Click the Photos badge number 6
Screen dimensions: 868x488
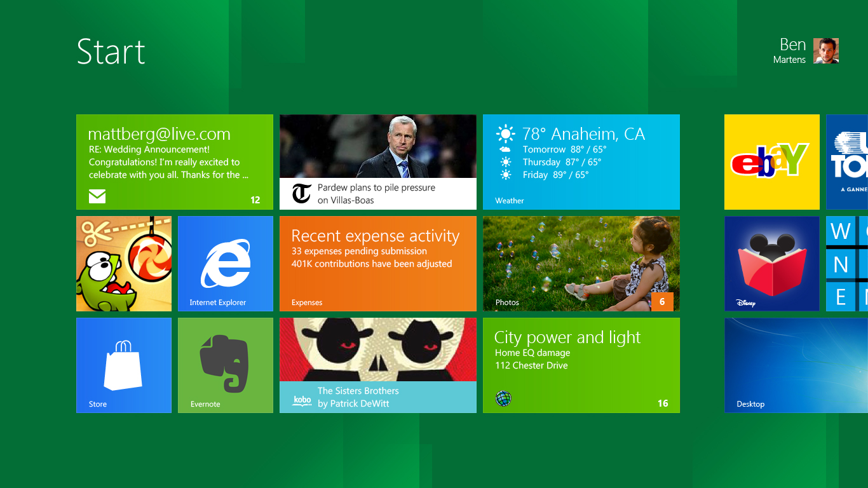coord(662,302)
